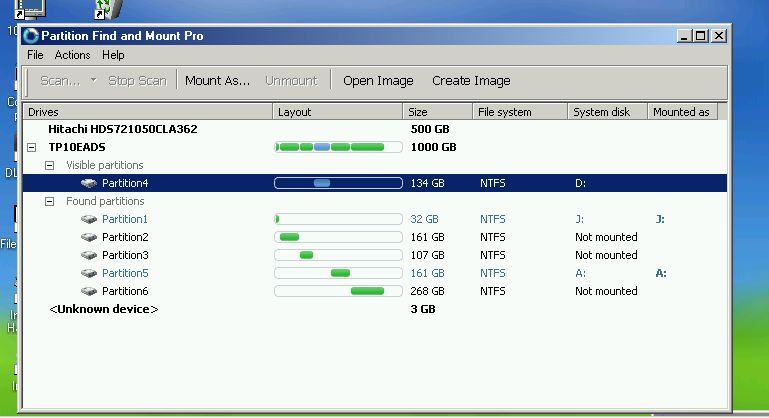Select the Visible partitions group label

click(105, 165)
